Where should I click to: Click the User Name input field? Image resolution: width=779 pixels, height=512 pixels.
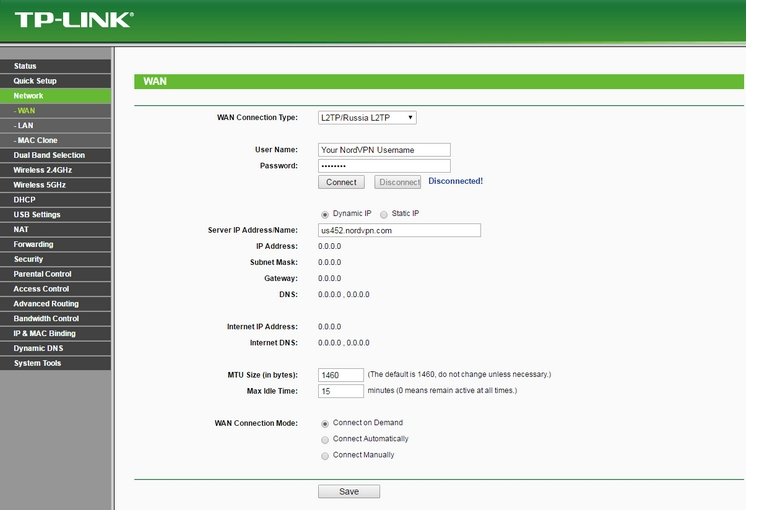coord(384,150)
